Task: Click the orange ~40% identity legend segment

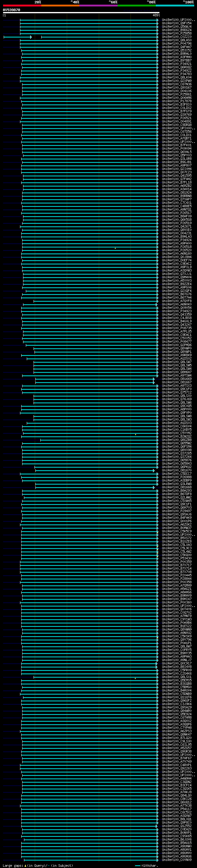Action: tap(60, 6)
